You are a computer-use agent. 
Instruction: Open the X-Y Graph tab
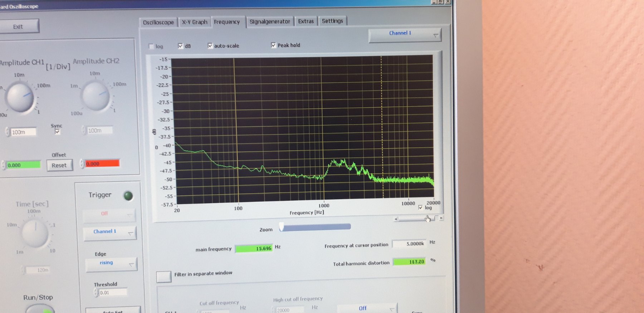pos(194,22)
